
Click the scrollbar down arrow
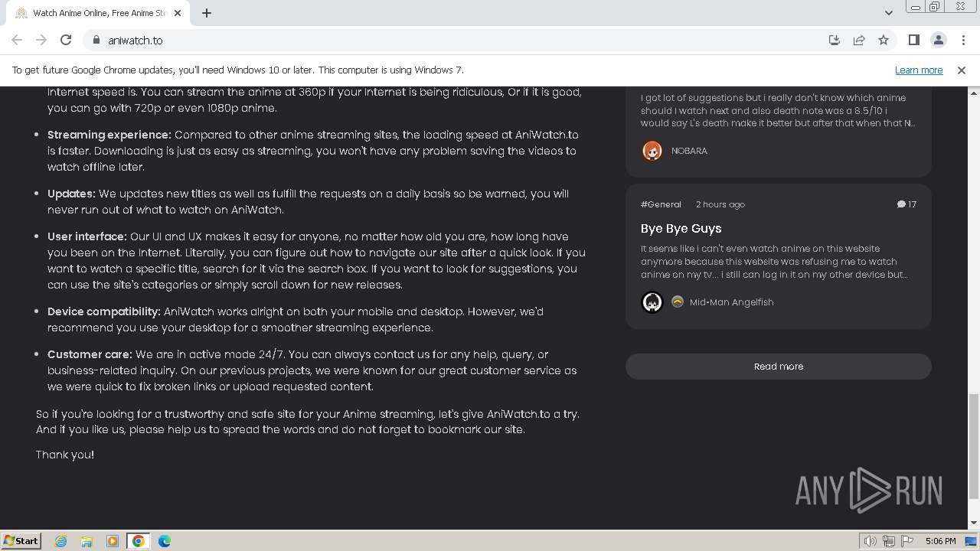click(x=973, y=523)
